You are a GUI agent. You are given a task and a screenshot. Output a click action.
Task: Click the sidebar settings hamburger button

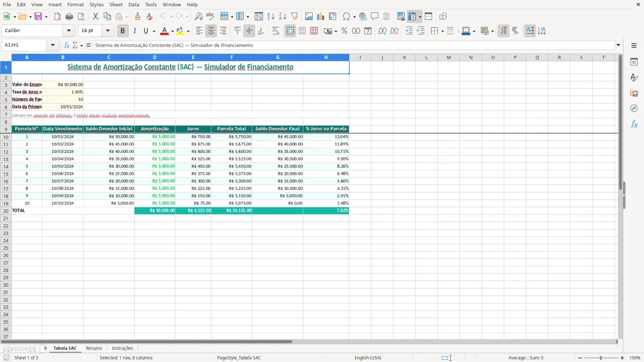point(634,46)
